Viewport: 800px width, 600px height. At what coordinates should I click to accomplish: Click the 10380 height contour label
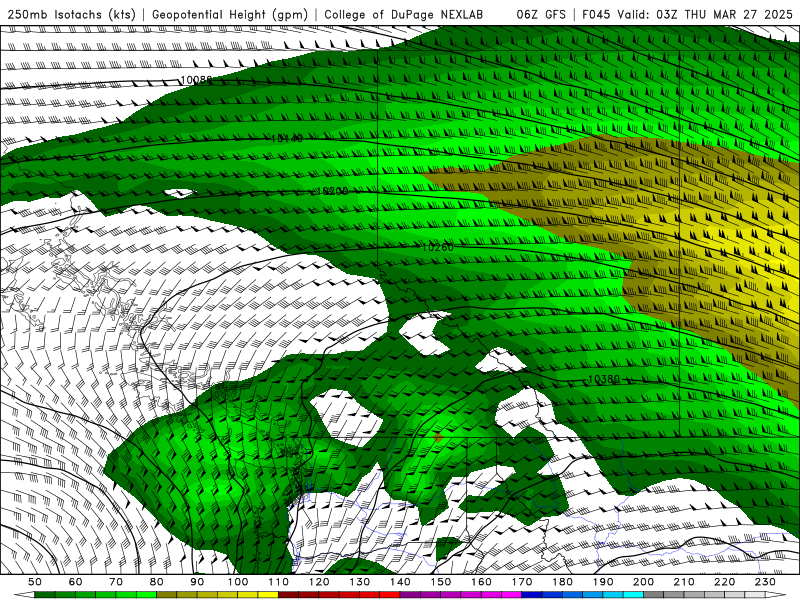tap(604, 379)
